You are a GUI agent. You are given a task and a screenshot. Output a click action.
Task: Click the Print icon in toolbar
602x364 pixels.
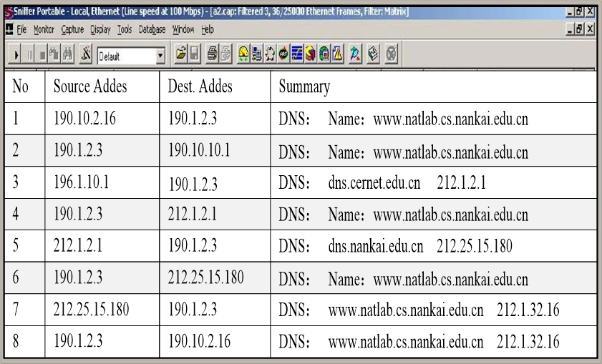click(x=212, y=54)
